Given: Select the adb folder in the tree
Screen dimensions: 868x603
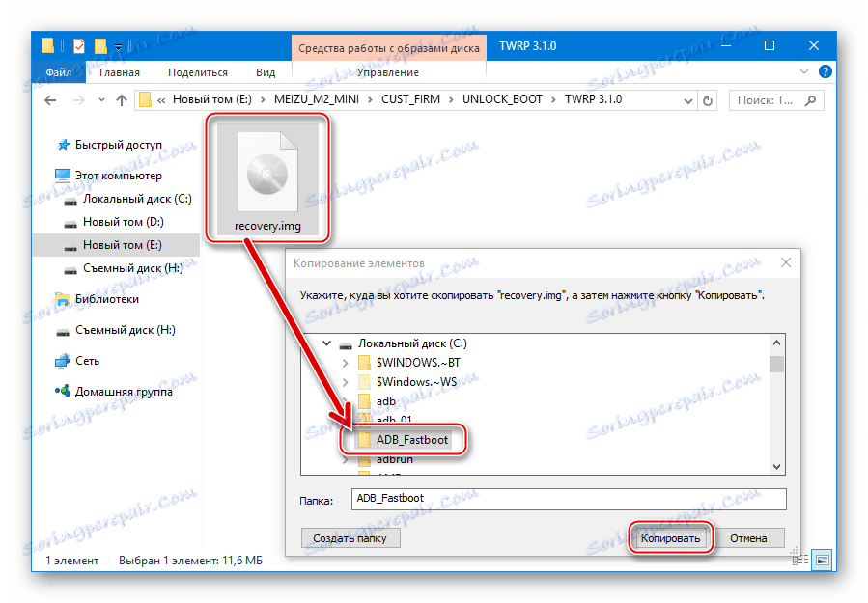Looking at the screenshot, I should (x=386, y=401).
